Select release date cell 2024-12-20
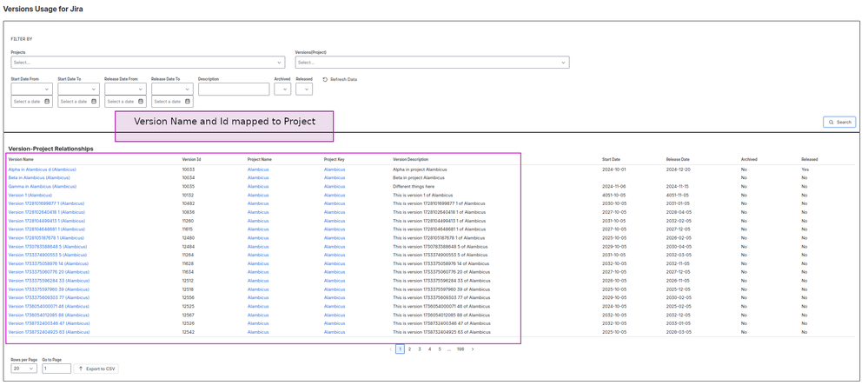This screenshot has height=392, width=868. [678, 169]
